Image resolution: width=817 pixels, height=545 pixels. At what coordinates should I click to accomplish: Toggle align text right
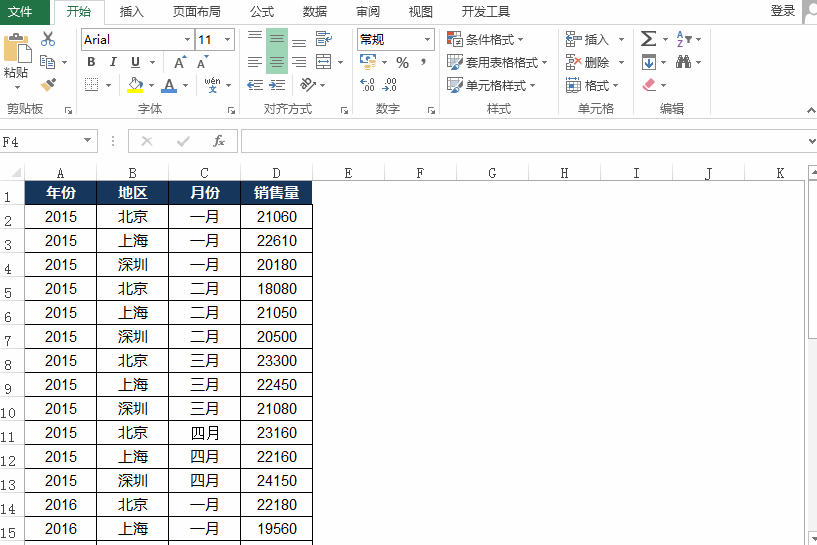pos(299,63)
